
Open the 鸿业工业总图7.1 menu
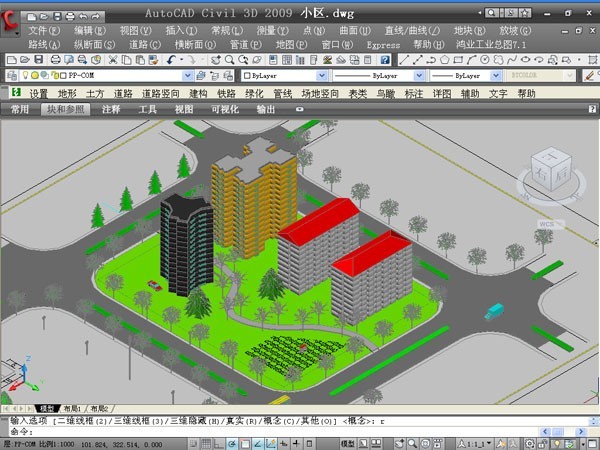tap(491, 45)
